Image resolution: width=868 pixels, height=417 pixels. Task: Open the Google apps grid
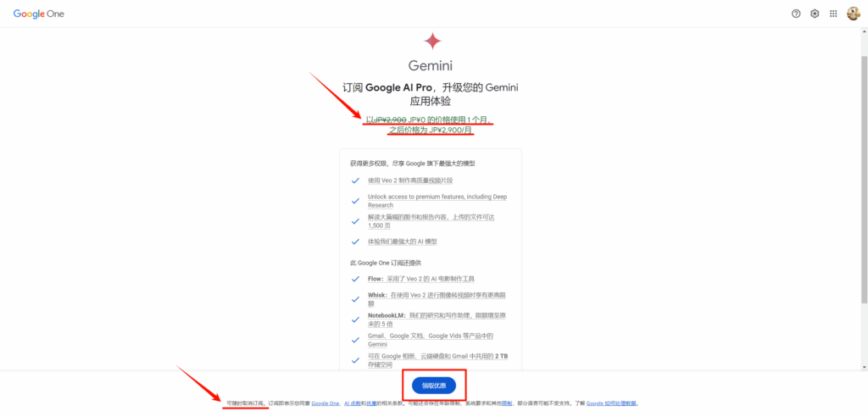click(x=833, y=14)
